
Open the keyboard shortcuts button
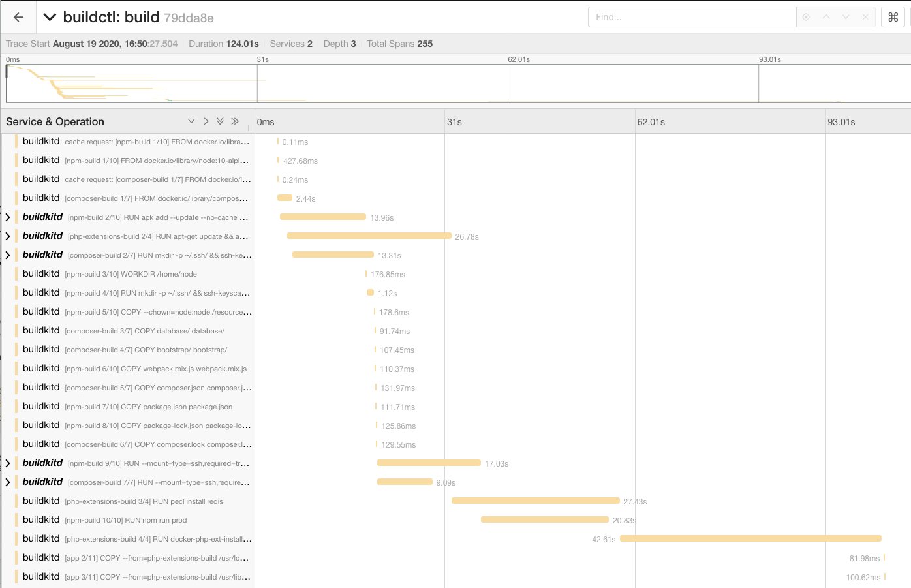click(893, 18)
